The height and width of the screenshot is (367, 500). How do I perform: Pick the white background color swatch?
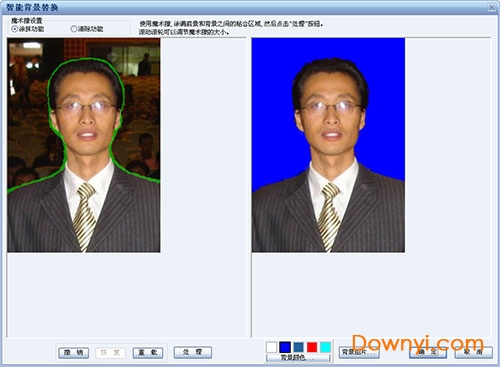tap(271, 347)
